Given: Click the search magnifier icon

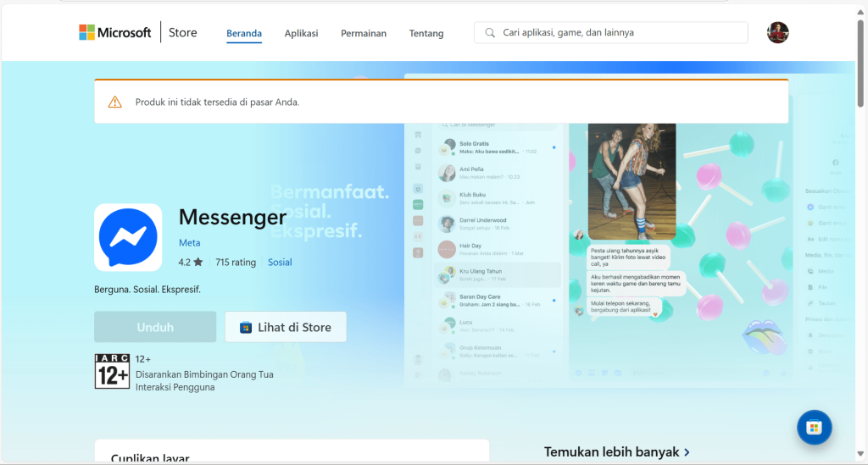Looking at the screenshot, I should pyautogui.click(x=490, y=33).
